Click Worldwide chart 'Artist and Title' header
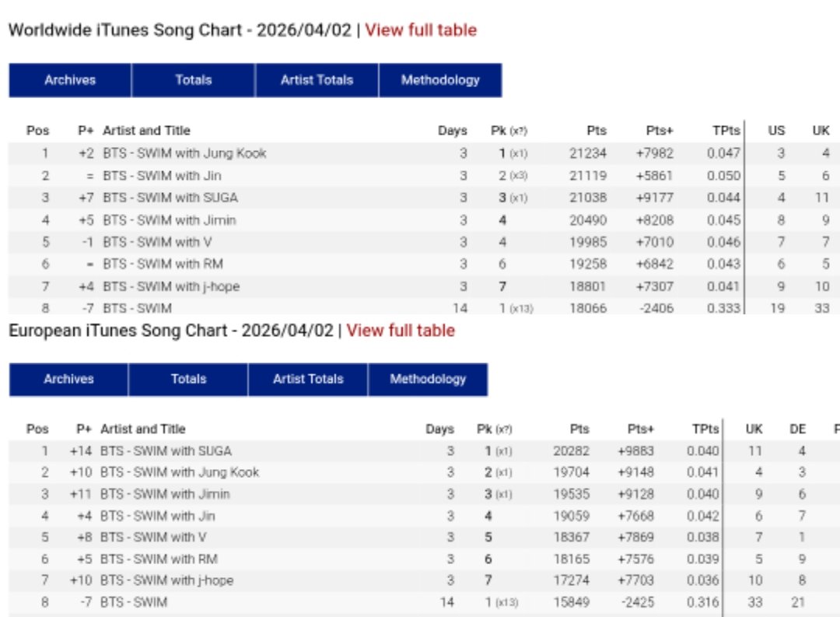The width and height of the screenshot is (840, 617). click(146, 131)
